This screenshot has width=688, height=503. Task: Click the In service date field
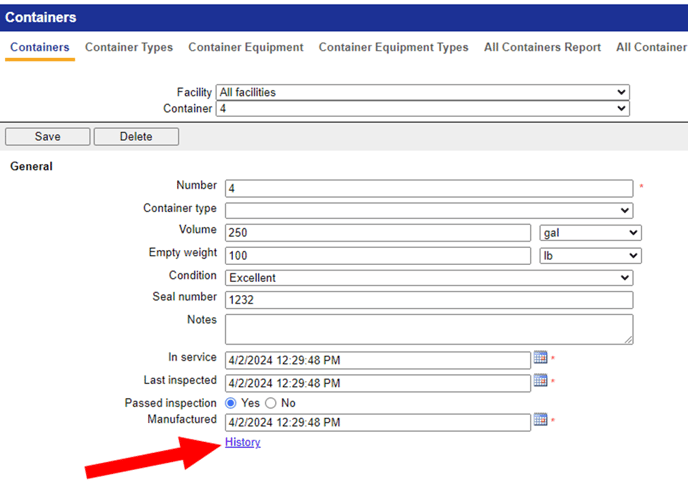pos(378,360)
